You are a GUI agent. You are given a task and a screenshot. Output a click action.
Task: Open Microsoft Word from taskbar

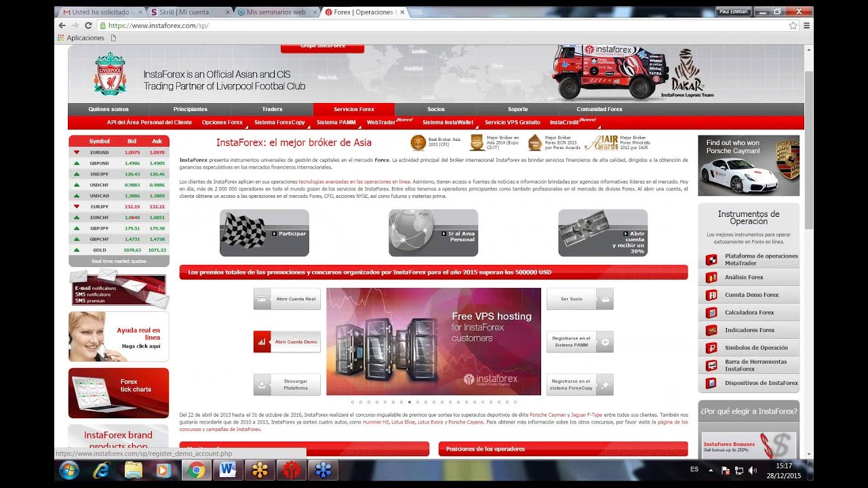(228, 470)
